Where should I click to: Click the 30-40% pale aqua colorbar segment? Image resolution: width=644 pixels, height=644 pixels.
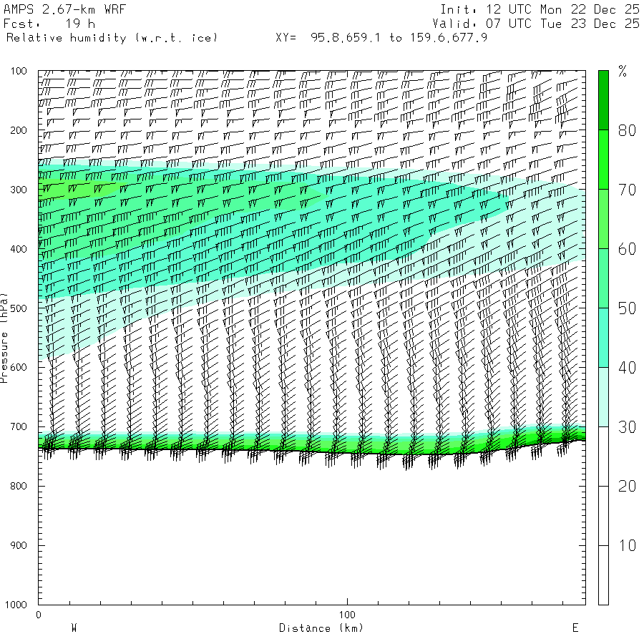tap(603, 396)
